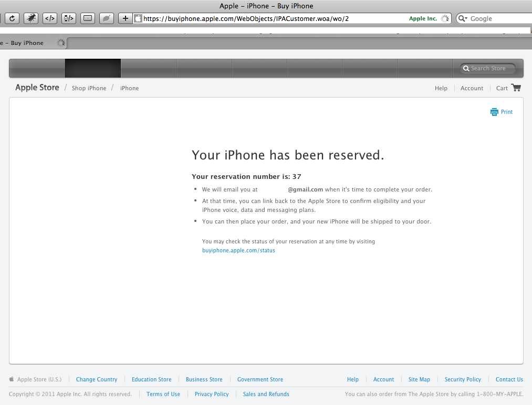This screenshot has width=532, height=405.
Task: Open Site Map footer link
Action: point(419,379)
